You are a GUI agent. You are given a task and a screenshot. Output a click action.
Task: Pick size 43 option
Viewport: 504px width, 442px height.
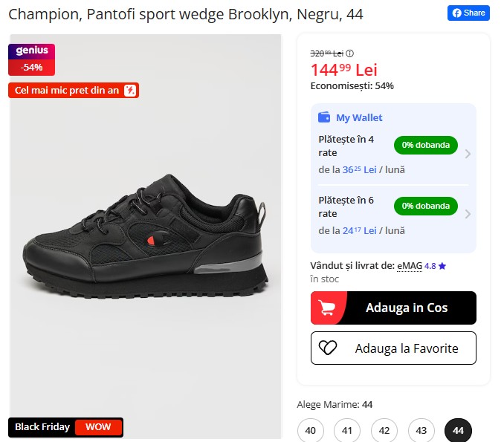[421, 431]
